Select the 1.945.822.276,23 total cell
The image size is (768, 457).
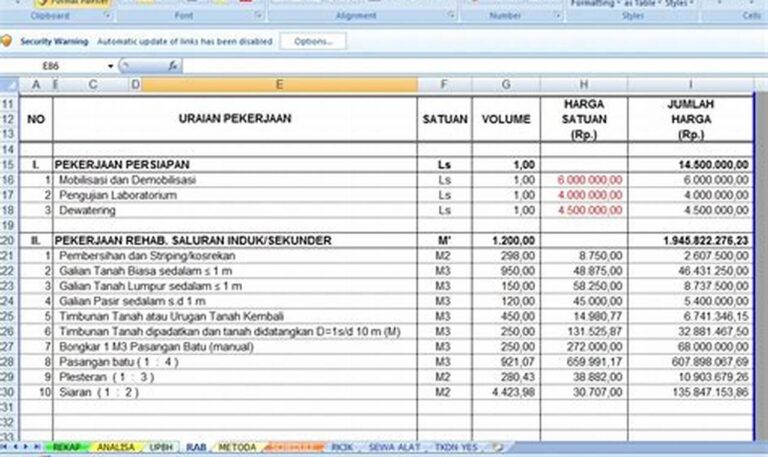point(691,241)
